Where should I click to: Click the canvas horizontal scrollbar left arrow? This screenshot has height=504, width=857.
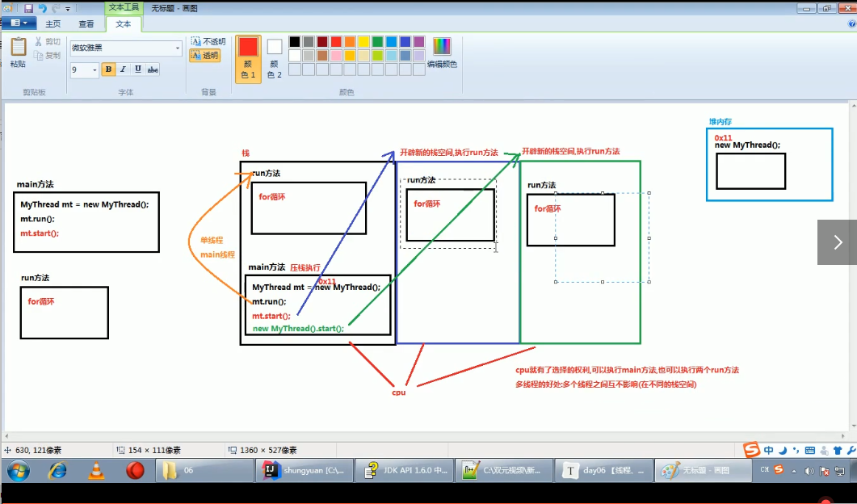pos(7,436)
